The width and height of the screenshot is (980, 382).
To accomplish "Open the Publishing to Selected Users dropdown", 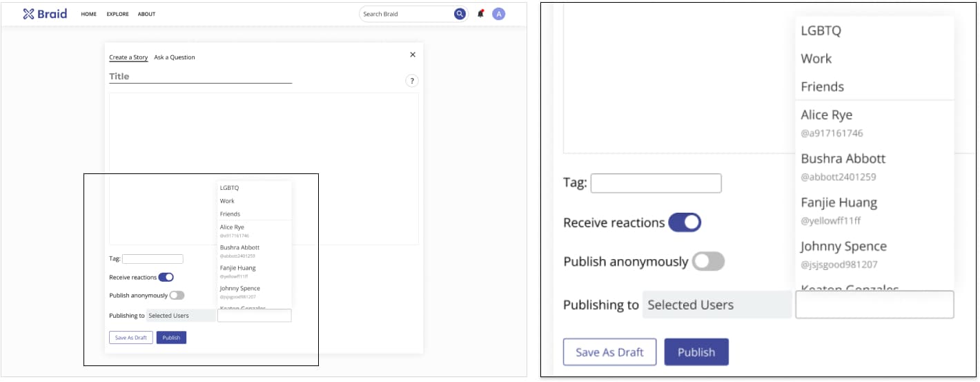I will pos(182,316).
